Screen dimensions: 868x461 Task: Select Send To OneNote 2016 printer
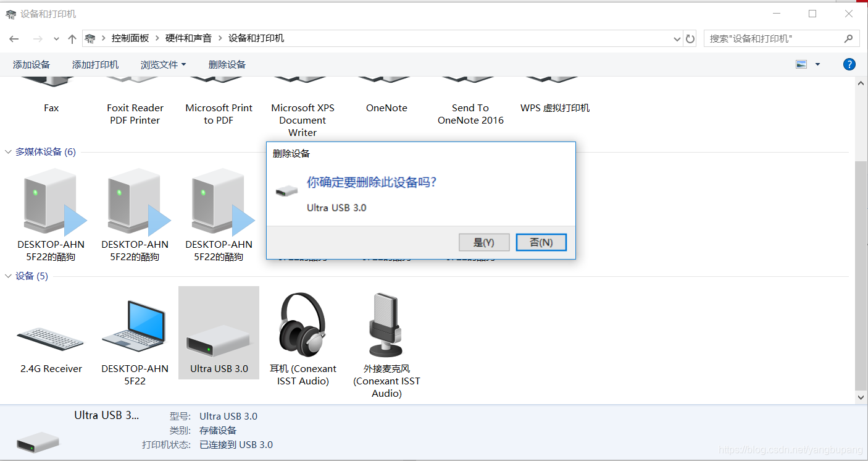[470, 114]
